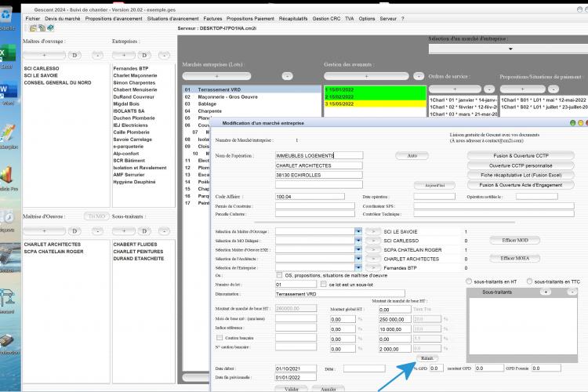Enable the Caution bancaire checkbox
The width and height of the screenshot is (588, 392).
click(x=220, y=338)
